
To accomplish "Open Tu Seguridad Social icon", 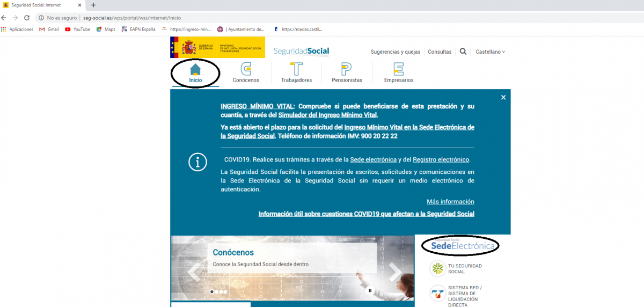I will pos(438,268).
